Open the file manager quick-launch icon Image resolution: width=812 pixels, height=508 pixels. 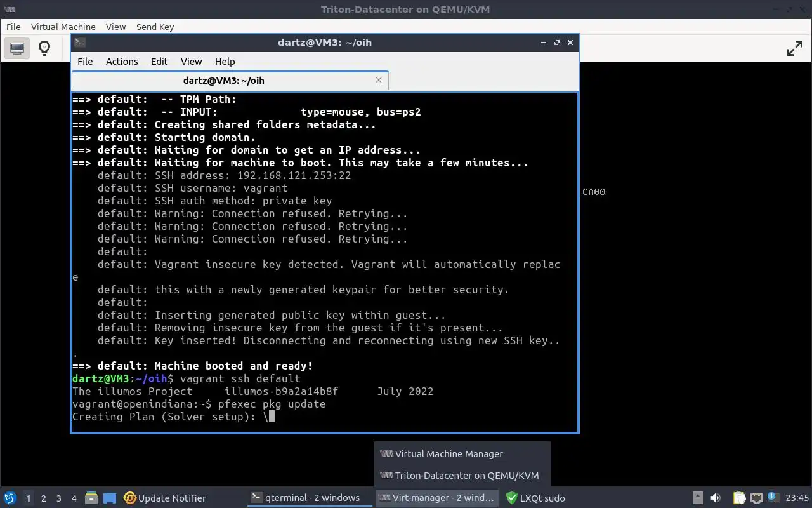tap(91, 498)
